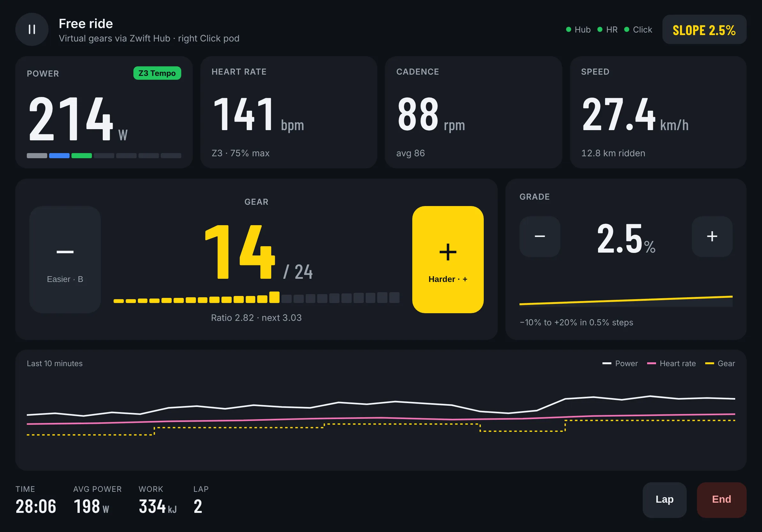Image resolution: width=762 pixels, height=532 pixels.
Task: Click the current gear number 14
Action: [x=240, y=252]
